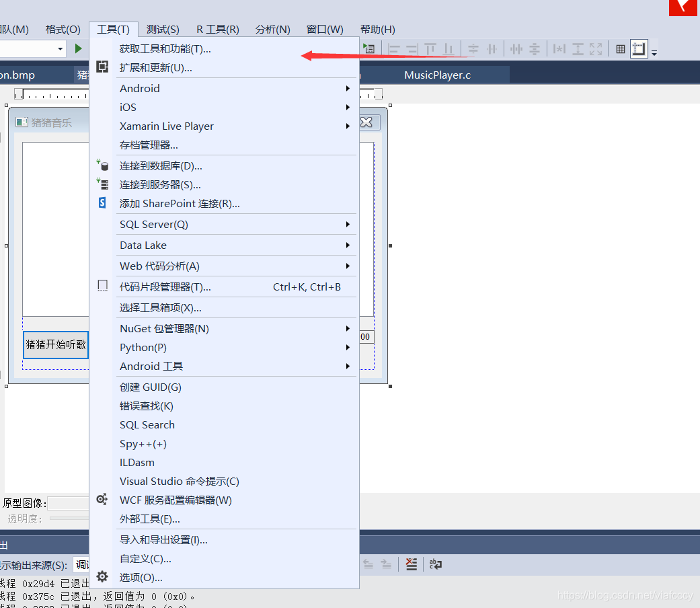Click the Connect to Database icon
This screenshot has width=700, height=608.
click(102, 165)
